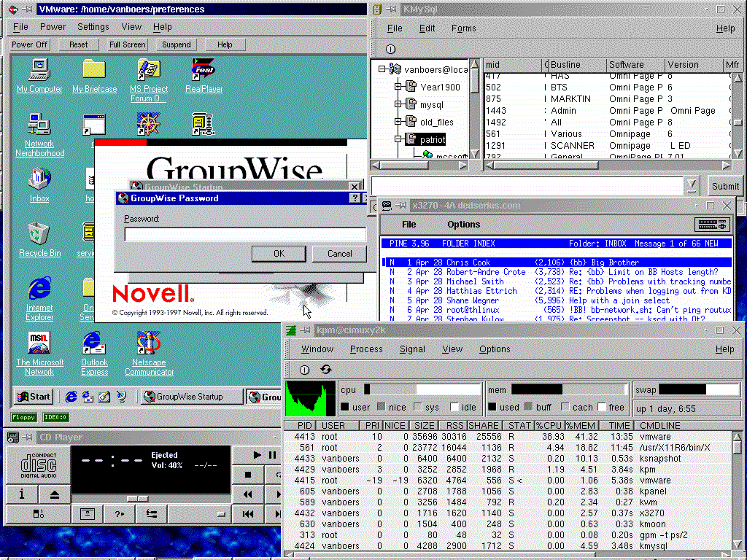The width and height of the screenshot is (747, 560).
Task: Click VMware Reset toolbar button
Action: tap(79, 44)
